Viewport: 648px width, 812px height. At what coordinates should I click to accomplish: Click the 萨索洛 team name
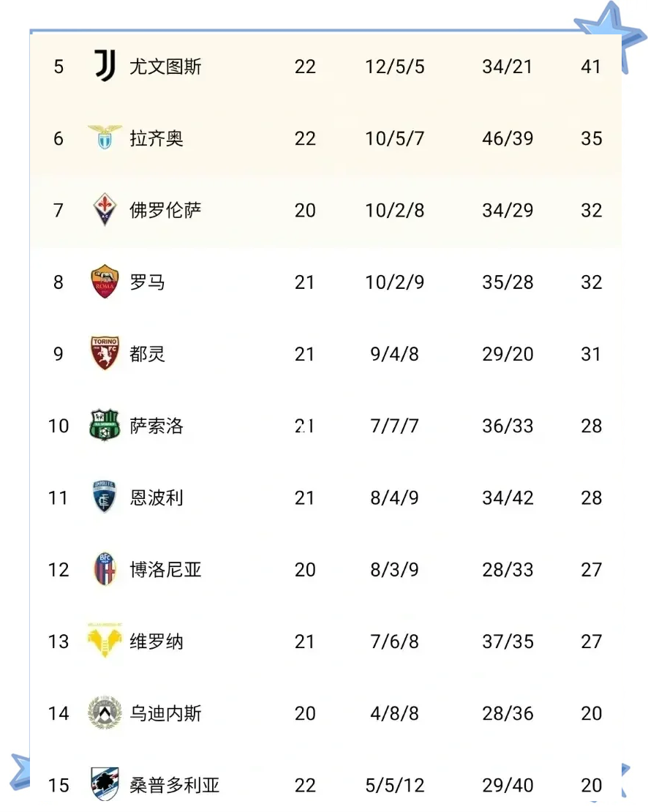(157, 426)
